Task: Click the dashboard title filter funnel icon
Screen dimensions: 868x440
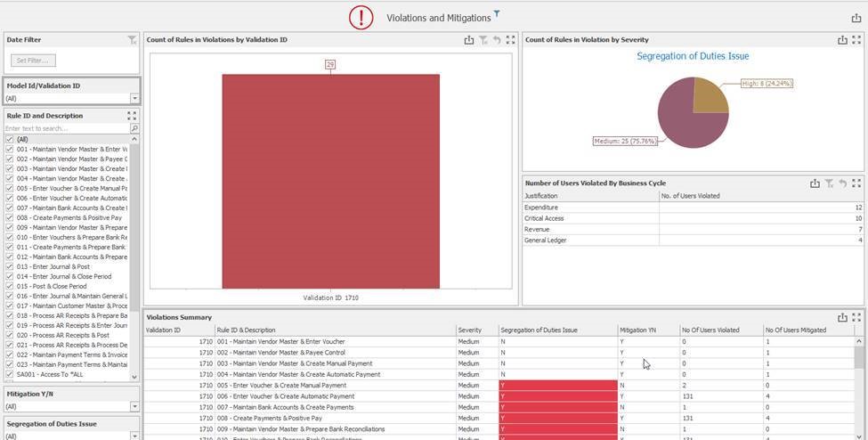Action: point(497,14)
